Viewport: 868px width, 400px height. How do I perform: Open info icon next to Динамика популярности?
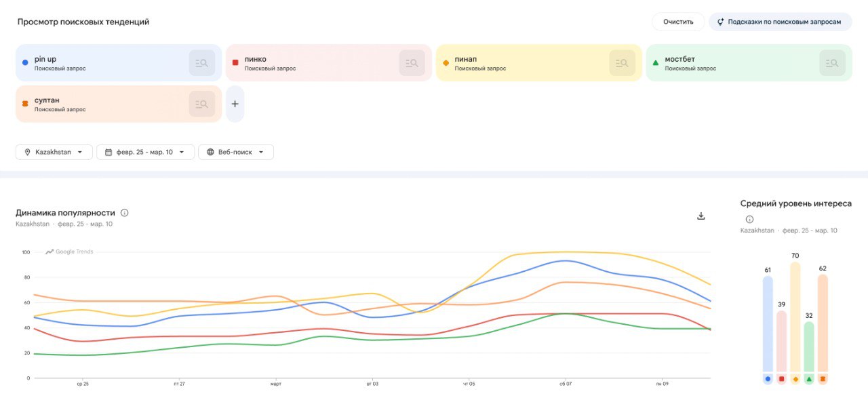[124, 213]
